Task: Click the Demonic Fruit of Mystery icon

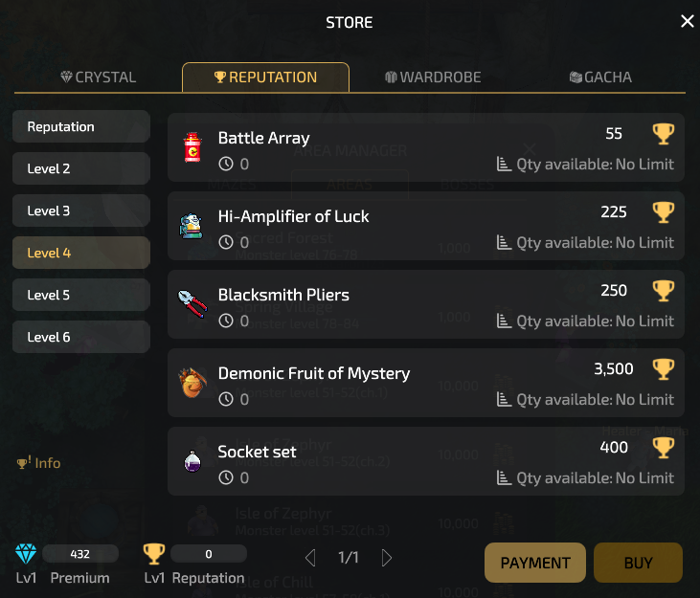Action: 192,383
